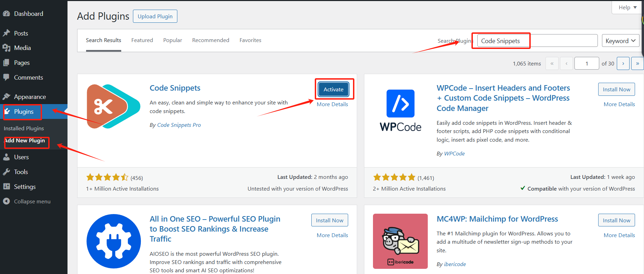Visit author WPCode link
Viewport: 644px width, 274px height.
[x=454, y=153]
